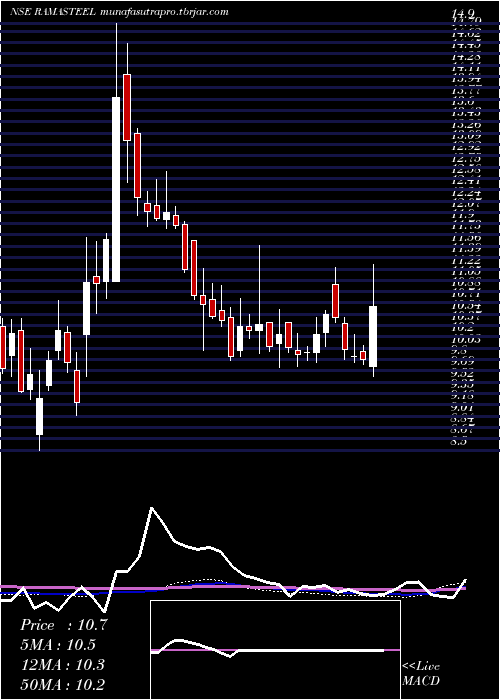Select the 'Price : 10.7' readout

[x=63, y=625]
